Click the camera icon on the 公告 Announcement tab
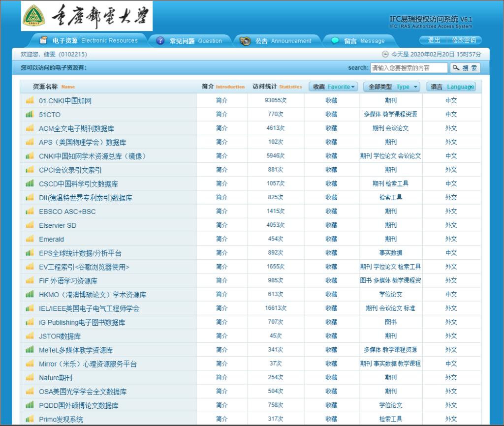The height and width of the screenshot is (426, 504). coord(245,41)
